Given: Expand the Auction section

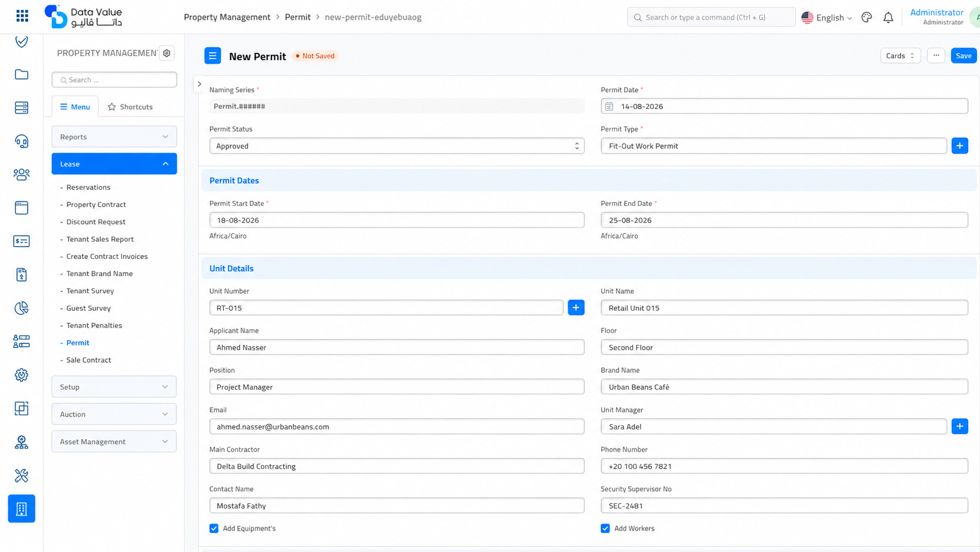Looking at the screenshot, I should pyautogui.click(x=114, y=414).
